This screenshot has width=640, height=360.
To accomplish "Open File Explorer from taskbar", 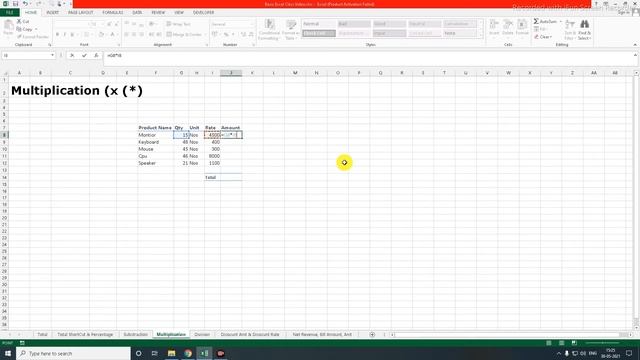I will tap(171, 353).
